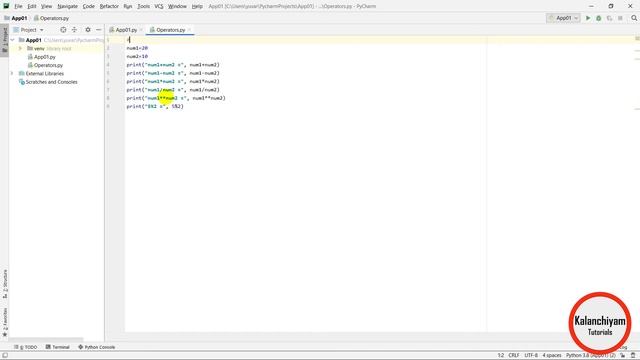
Task: Click the PyCharm logo icon in the title bar
Action: coord(6,6)
